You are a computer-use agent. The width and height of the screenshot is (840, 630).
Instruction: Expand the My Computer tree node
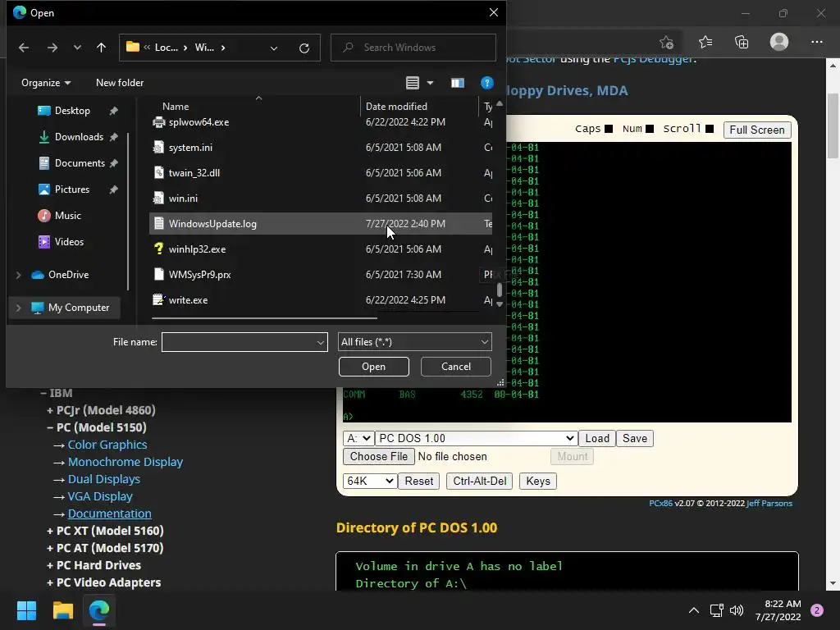[18, 308]
